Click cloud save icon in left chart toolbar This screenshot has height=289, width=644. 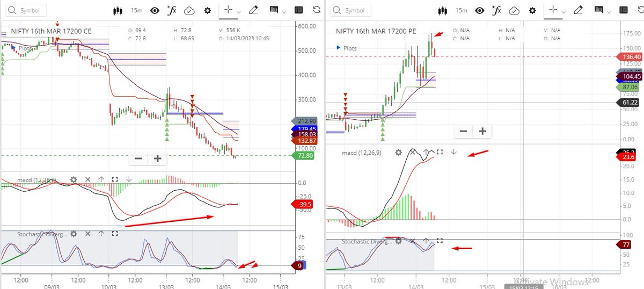pyautogui.click(x=189, y=10)
